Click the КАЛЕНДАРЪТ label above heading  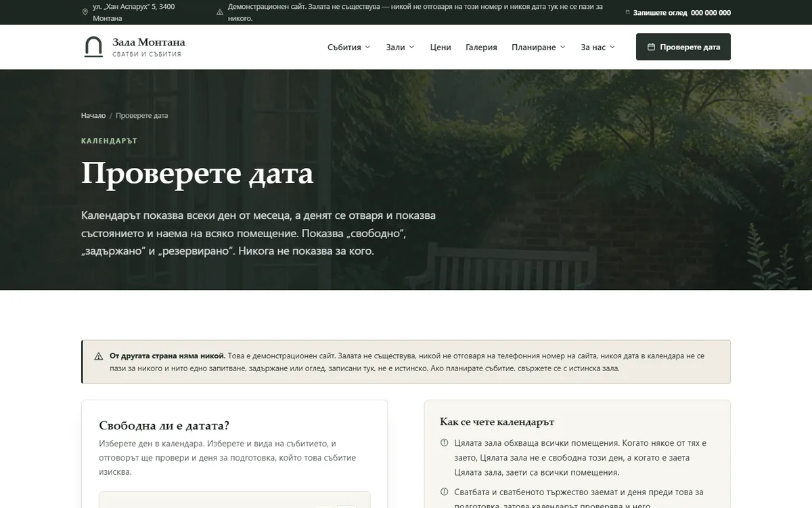(109, 141)
